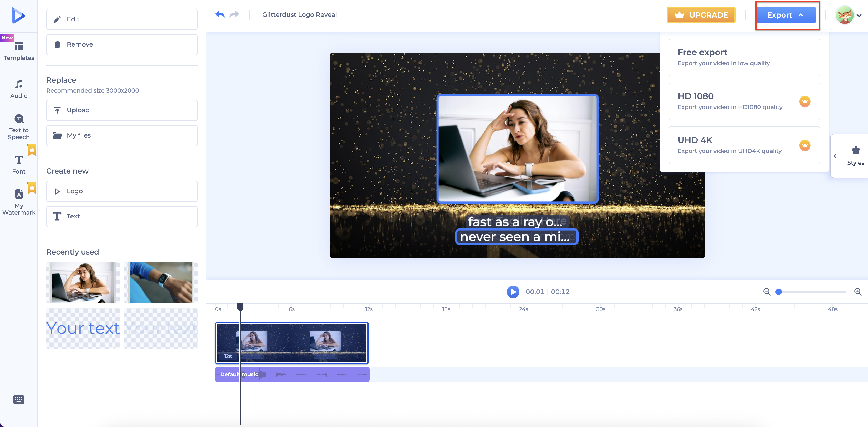Choose the Free export option
The image size is (868, 427).
[x=744, y=57]
